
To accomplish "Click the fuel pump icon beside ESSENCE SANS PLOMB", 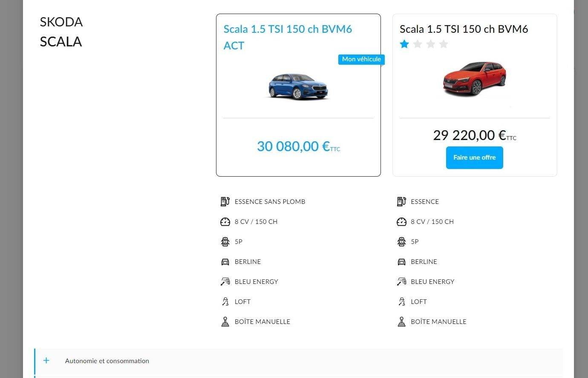I will point(225,201).
